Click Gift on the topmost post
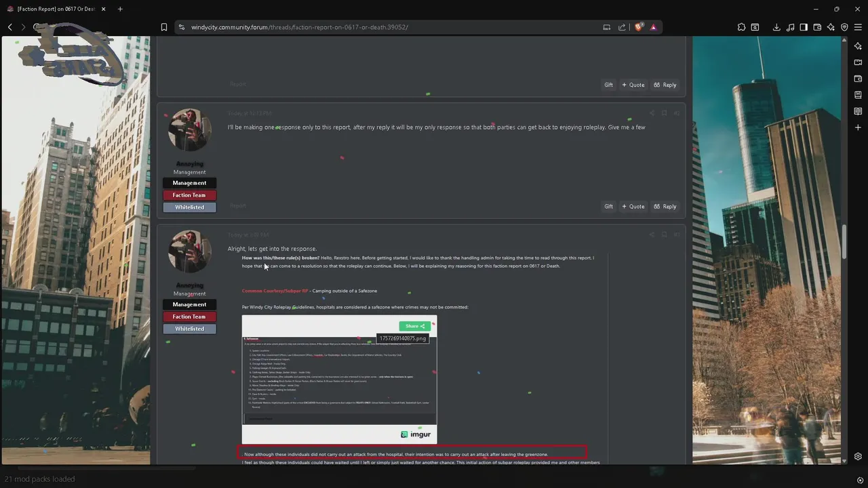The image size is (868, 488). 608,85
